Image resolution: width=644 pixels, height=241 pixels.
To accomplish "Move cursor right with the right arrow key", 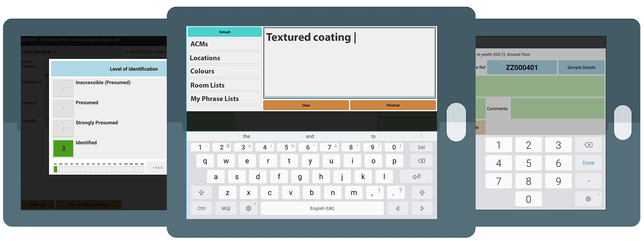I will (x=422, y=208).
